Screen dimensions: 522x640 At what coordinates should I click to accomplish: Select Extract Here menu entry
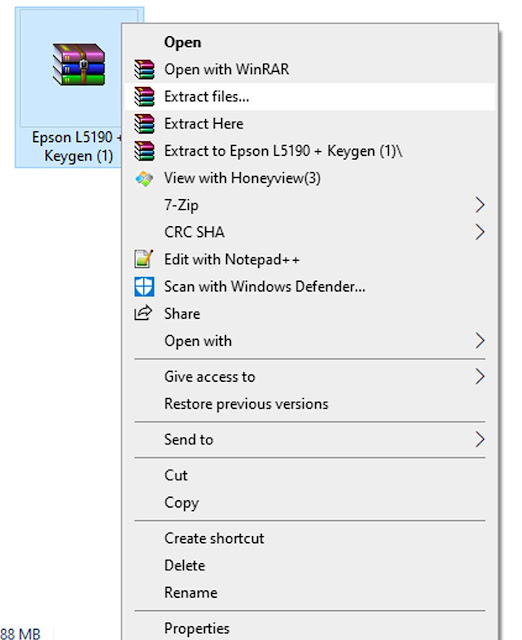(310, 124)
